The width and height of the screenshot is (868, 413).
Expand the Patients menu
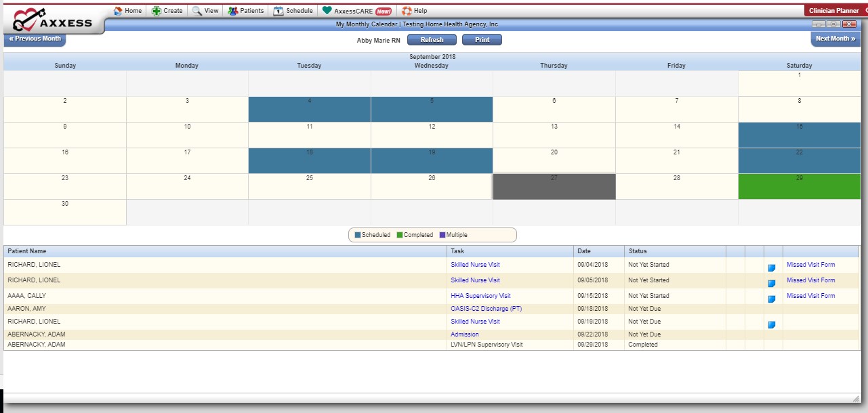point(246,11)
